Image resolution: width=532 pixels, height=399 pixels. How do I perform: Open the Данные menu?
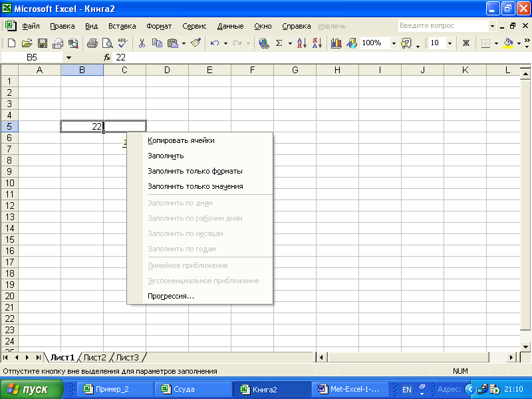[230, 26]
